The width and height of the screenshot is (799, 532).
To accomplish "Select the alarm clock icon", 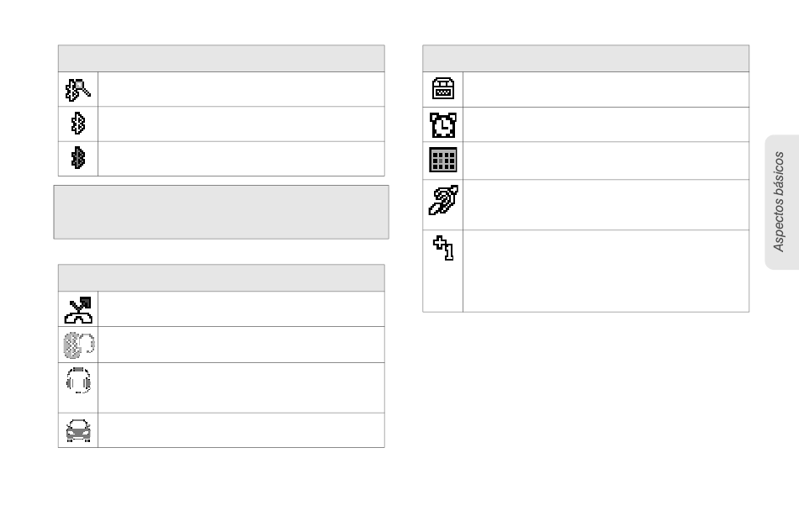I will [x=442, y=124].
